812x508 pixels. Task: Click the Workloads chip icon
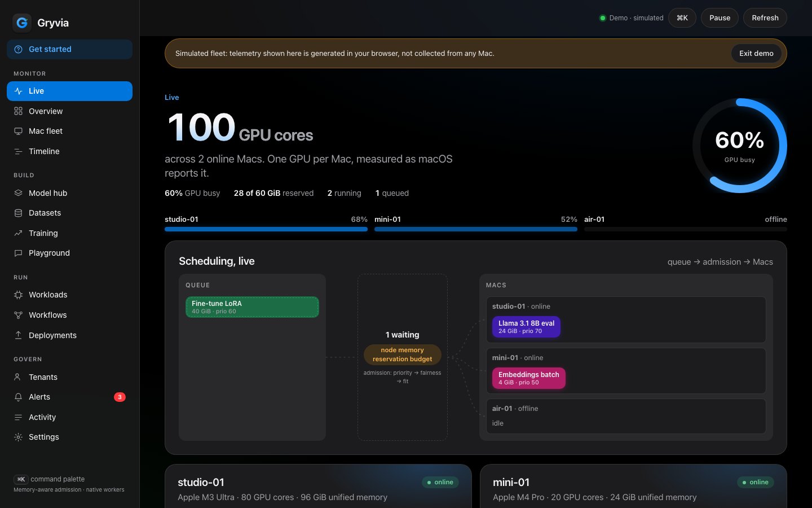tap(18, 295)
